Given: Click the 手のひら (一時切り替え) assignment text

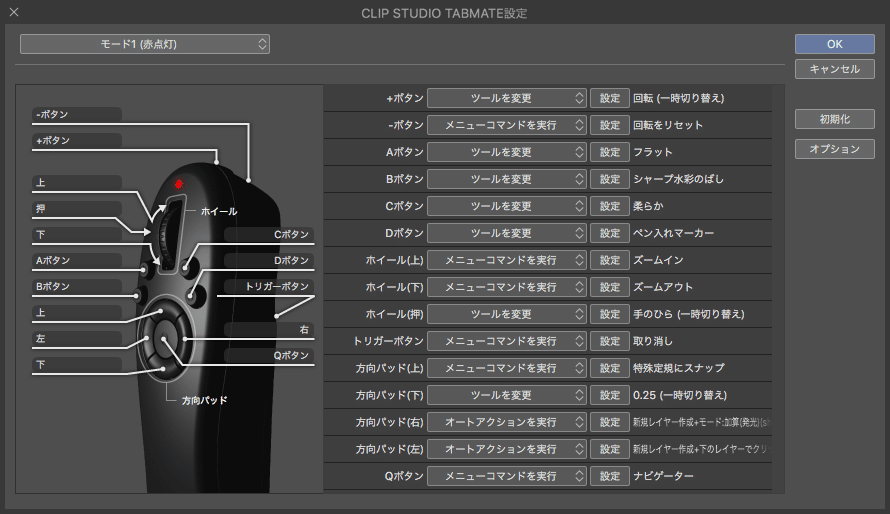Looking at the screenshot, I should [x=689, y=314].
